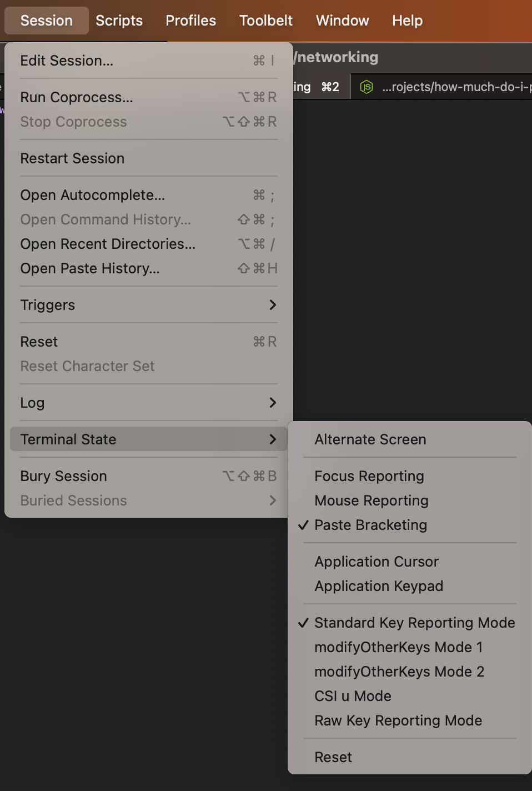Open the Toolbelt menu
This screenshot has height=791, width=532.
click(266, 21)
